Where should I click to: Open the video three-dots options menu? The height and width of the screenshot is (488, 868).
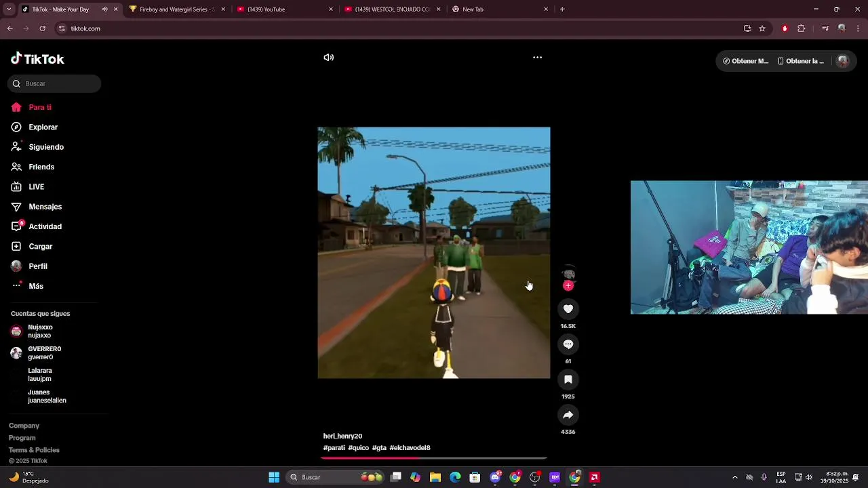537,58
